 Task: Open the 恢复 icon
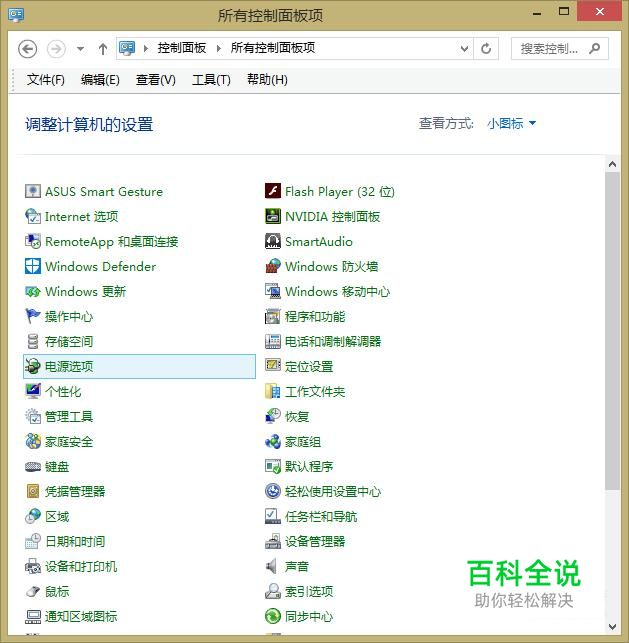[273, 416]
